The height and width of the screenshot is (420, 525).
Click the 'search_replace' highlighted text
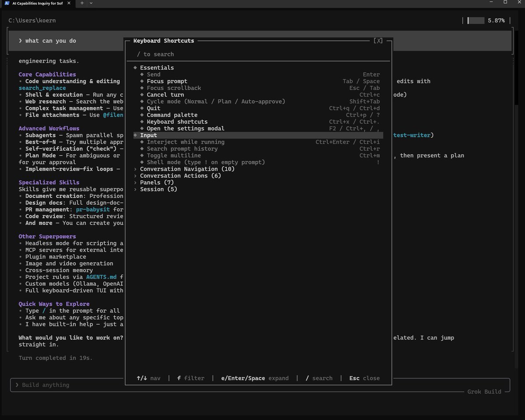[x=42, y=88]
